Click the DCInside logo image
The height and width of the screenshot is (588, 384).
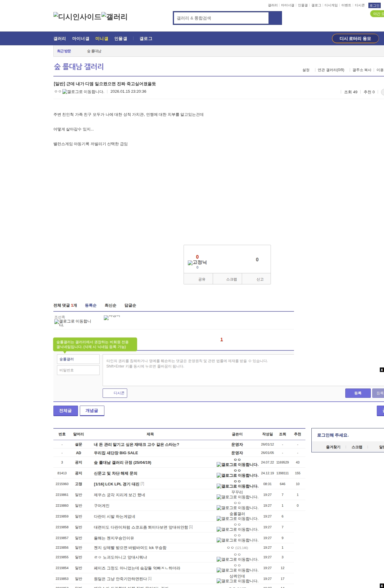click(77, 16)
